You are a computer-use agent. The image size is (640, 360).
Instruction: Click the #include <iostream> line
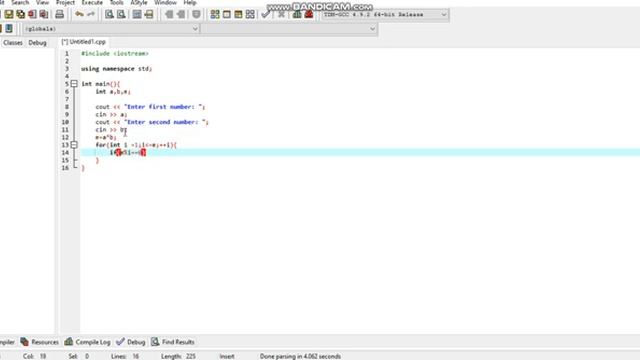(x=115, y=53)
